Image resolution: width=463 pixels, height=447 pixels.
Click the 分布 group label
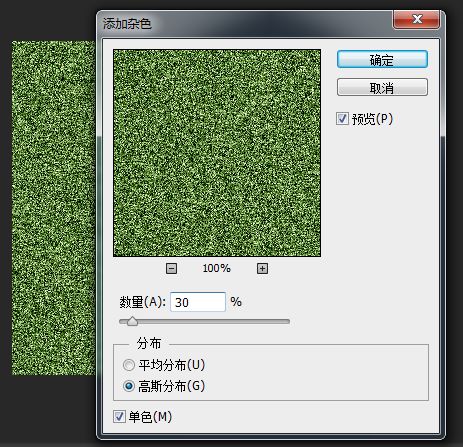149,343
